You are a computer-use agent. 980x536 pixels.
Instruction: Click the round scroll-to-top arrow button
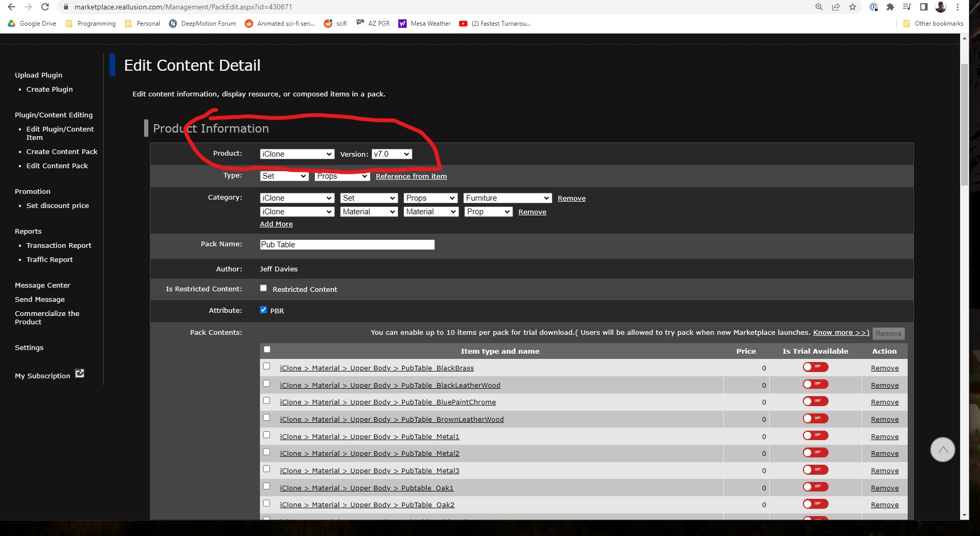pyautogui.click(x=942, y=450)
